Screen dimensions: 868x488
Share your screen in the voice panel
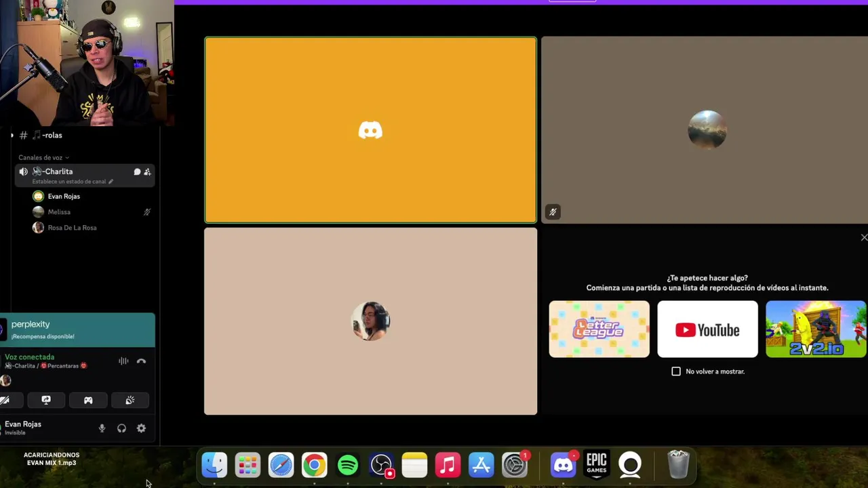pos(46,401)
